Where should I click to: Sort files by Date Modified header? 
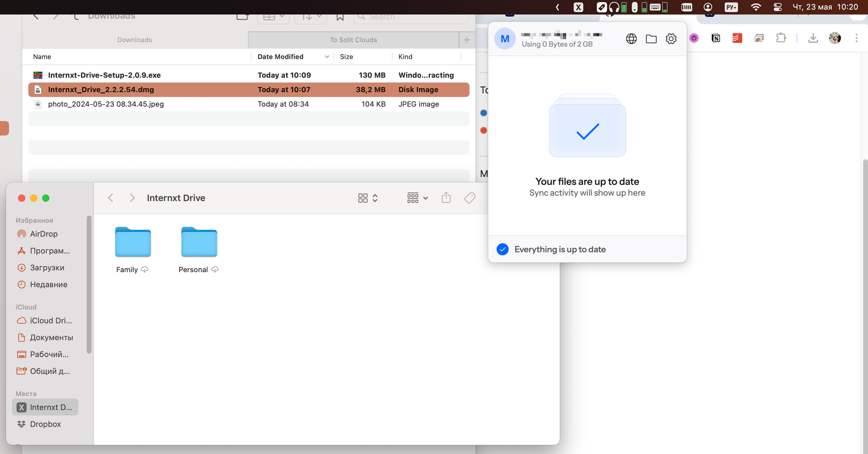point(280,57)
